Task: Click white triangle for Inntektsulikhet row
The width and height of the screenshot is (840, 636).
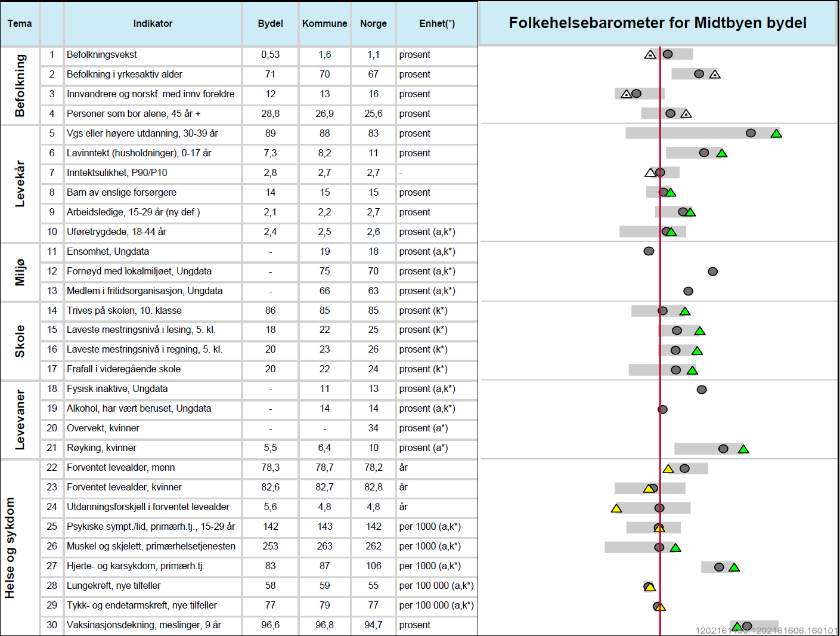Action: (x=650, y=173)
